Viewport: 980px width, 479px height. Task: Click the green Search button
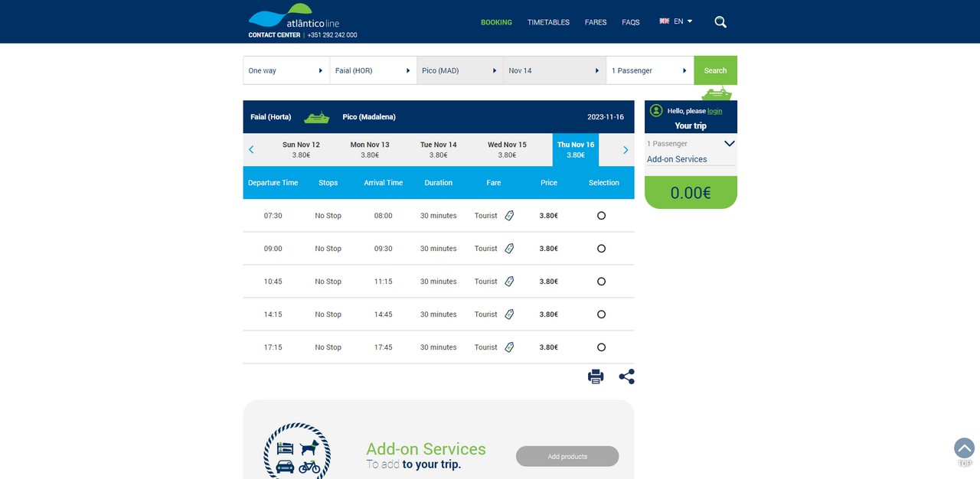click(715, 70)
